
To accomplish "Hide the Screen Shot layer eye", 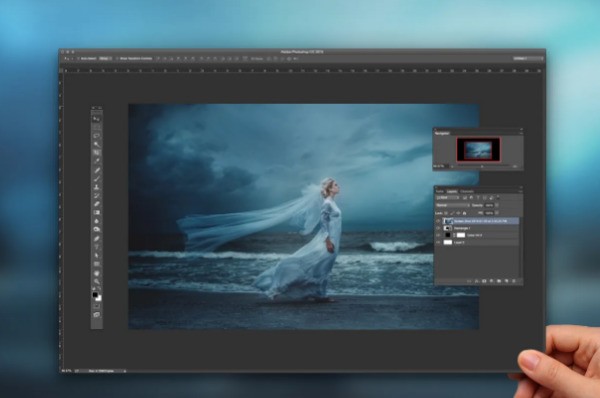I will 438,221.
